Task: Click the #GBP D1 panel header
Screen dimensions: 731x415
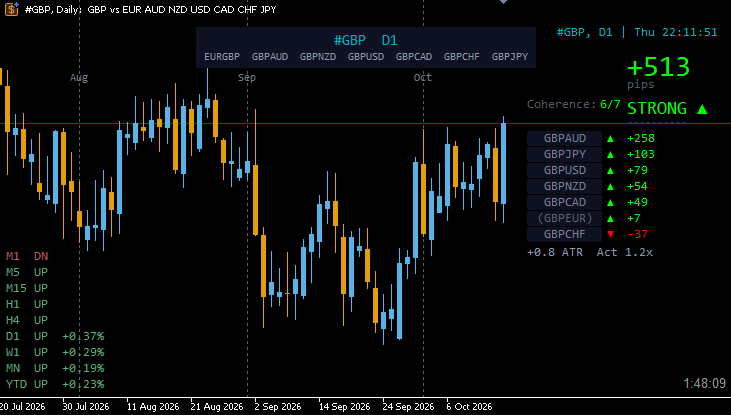Action: click(366, 41)
